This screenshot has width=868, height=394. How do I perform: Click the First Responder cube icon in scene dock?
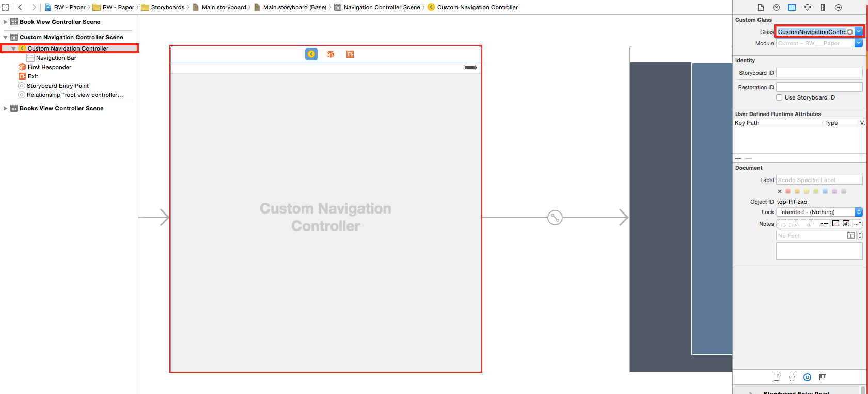point(330,54)
